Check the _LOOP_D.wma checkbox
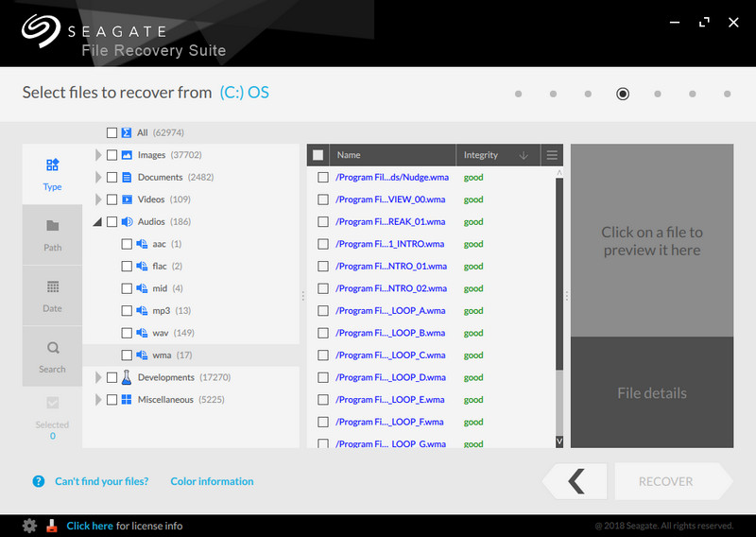 pos(323,377)
